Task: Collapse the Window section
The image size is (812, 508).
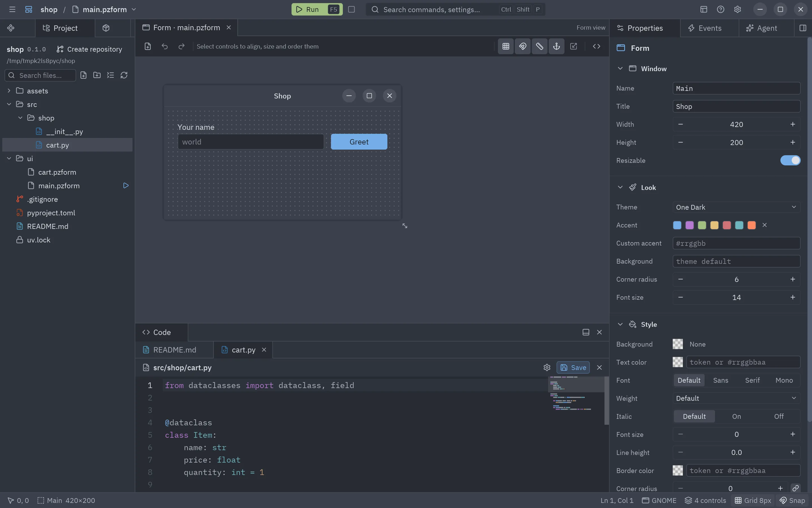Action: (620, 69)
